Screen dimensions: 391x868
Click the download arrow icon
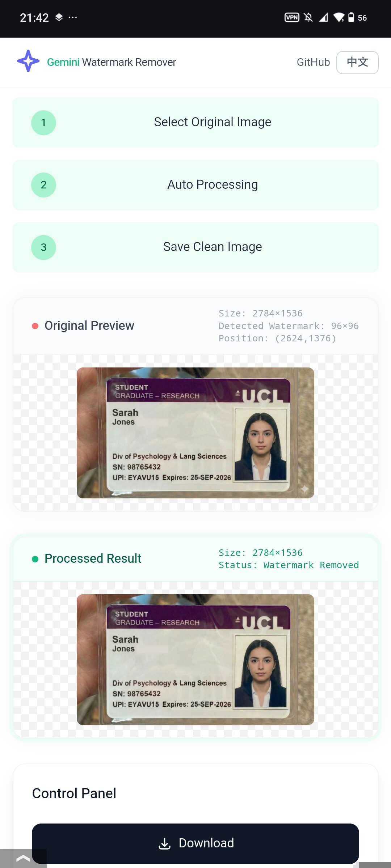click(164, 843)
